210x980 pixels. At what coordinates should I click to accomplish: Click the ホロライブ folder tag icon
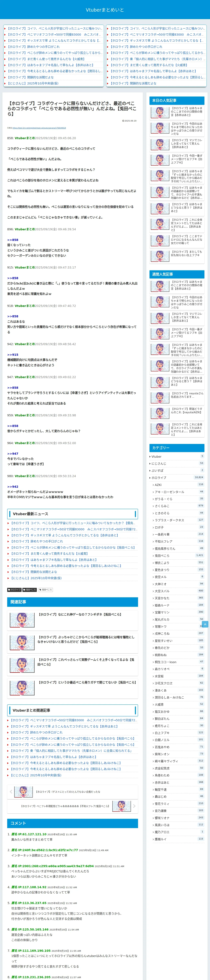point(9,590)
